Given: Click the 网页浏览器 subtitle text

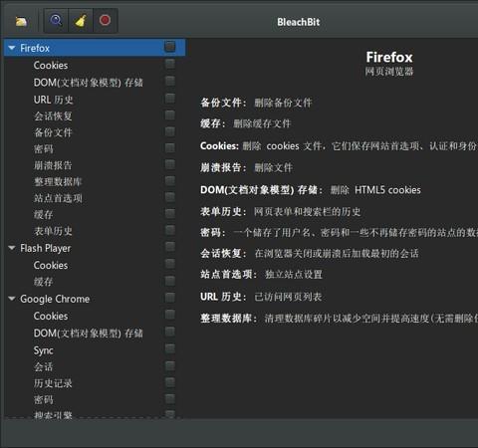Looking at the screenshot, I should (x=389, y=72).
